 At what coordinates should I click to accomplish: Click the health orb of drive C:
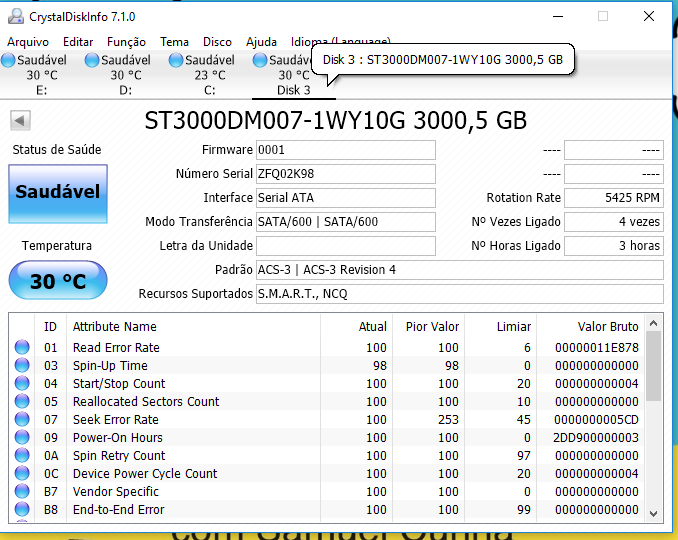pos(176,60)
